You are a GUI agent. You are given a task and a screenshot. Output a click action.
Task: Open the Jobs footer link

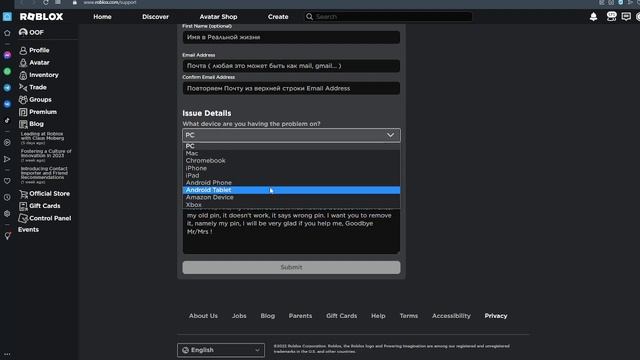point(239,316)
